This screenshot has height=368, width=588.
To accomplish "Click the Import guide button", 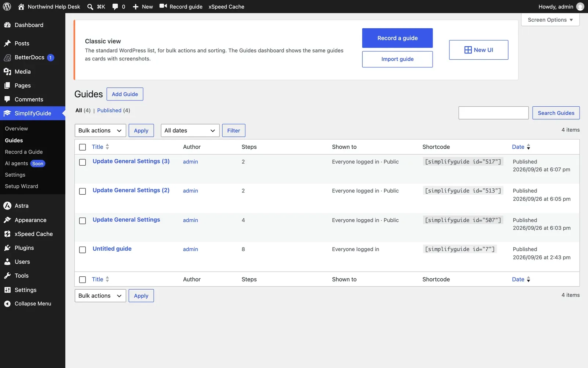I will click(397, 59).
